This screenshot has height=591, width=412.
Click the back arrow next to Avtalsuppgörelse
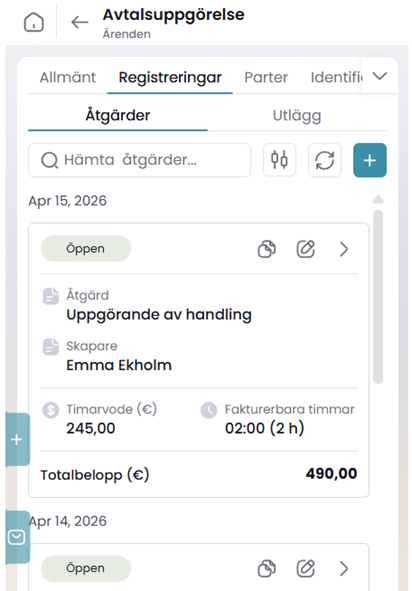(80, 22)
